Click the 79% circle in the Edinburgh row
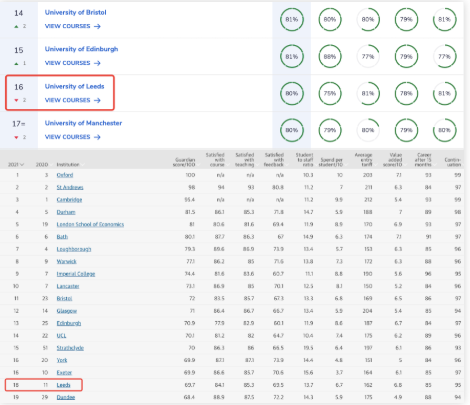 click(x=406, y=56)
